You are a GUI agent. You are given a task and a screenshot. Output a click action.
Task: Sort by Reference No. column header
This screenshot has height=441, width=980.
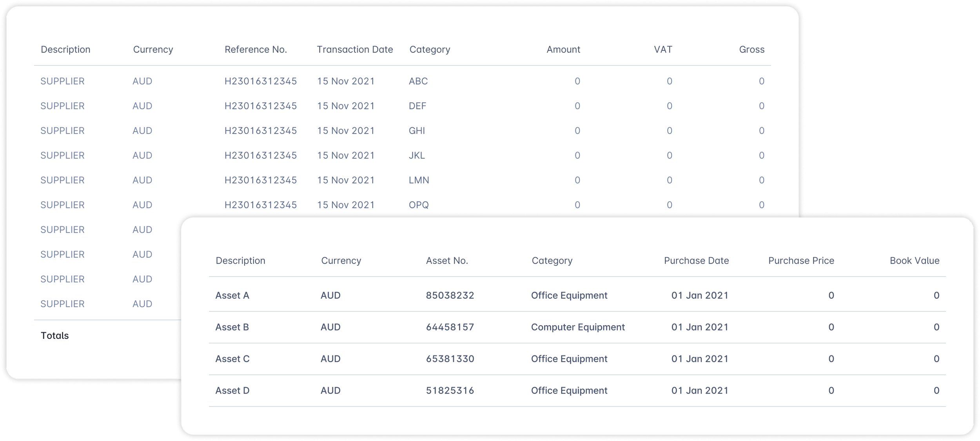[256, 49]
